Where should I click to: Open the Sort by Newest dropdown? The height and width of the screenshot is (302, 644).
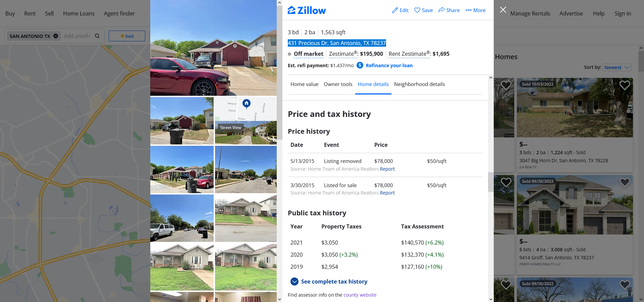(x=617, y=68)
